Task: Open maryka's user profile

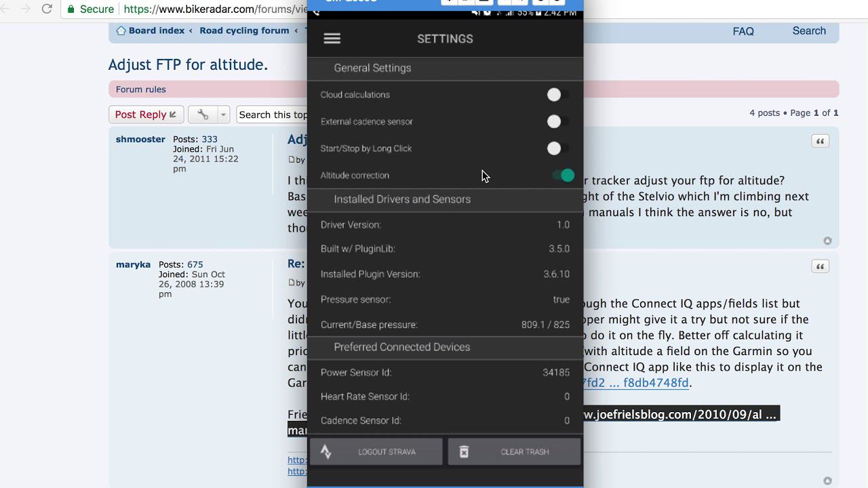Action: point(133,264)
